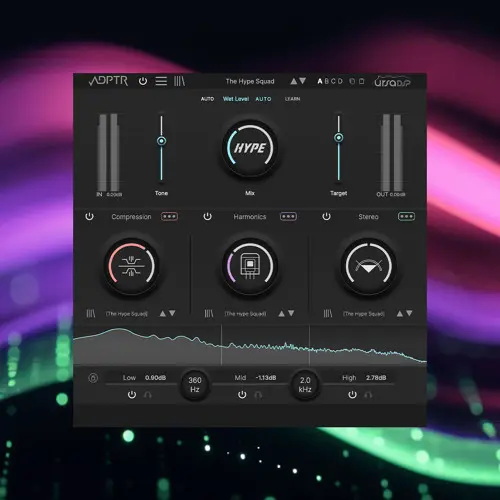Next Compression preset down arrow
Viewport: 500px width, 500px height.
pos(172,314)
